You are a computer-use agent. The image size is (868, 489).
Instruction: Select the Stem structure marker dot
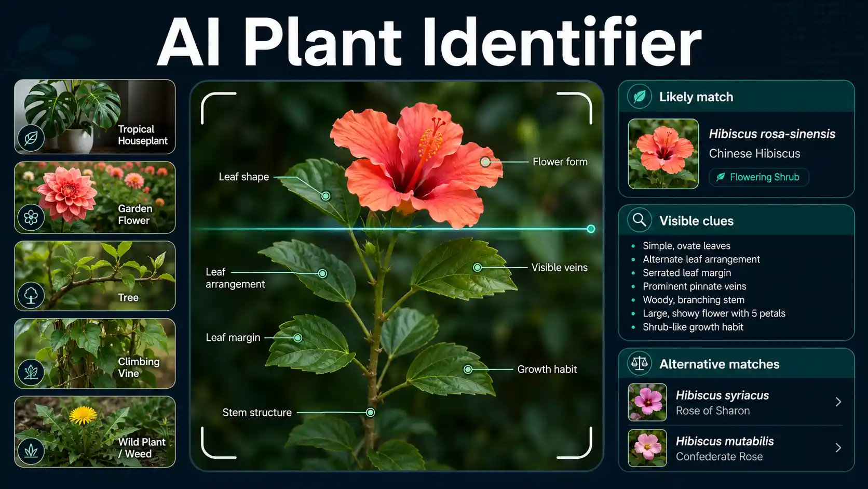click(x=370, y=413)
